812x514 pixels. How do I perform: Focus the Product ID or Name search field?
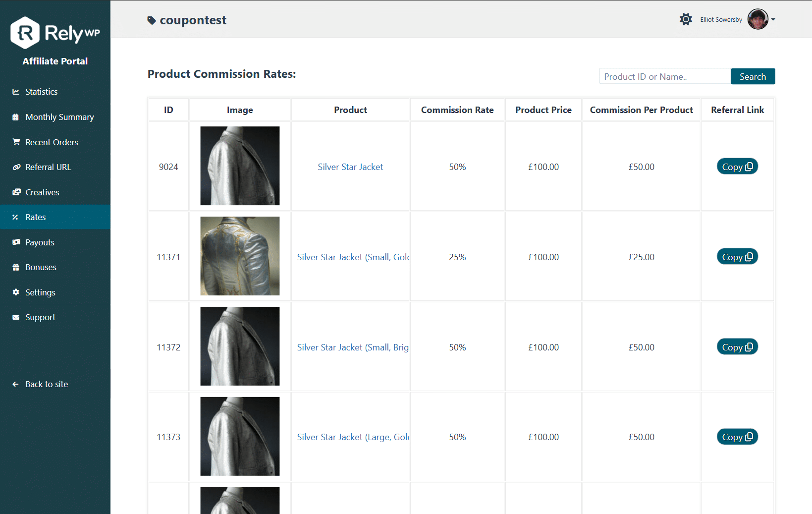click(665, 76)
